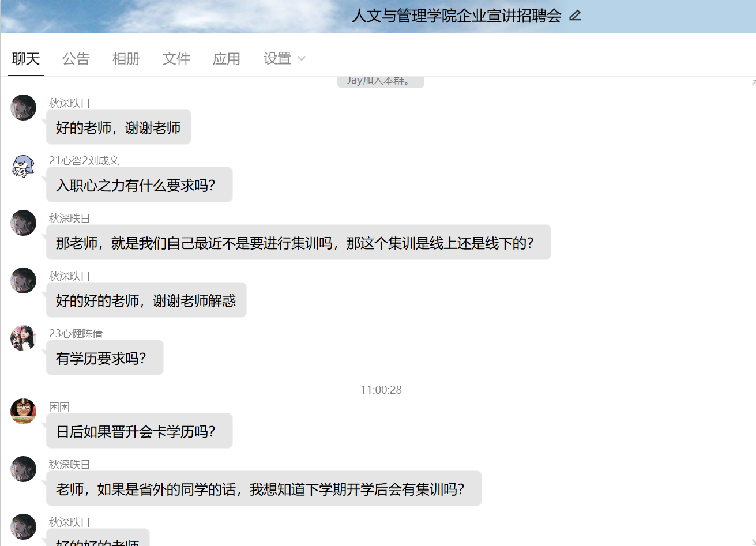The width and height of the screenshot is (756, 546).
Task: Open 秋深昳日's avatar above '好的老师，谢谢老师'
Action: pos(24,108)
